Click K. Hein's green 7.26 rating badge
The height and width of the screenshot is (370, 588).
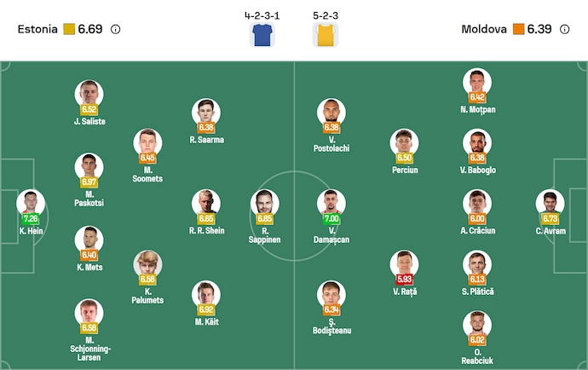[30, 219]
